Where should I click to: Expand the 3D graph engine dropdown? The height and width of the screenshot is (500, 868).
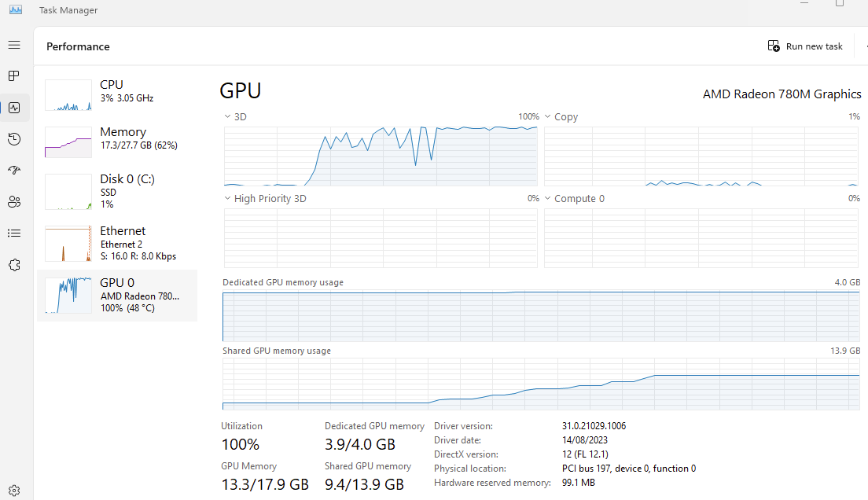pyautogui.click(x=228, y=116)
